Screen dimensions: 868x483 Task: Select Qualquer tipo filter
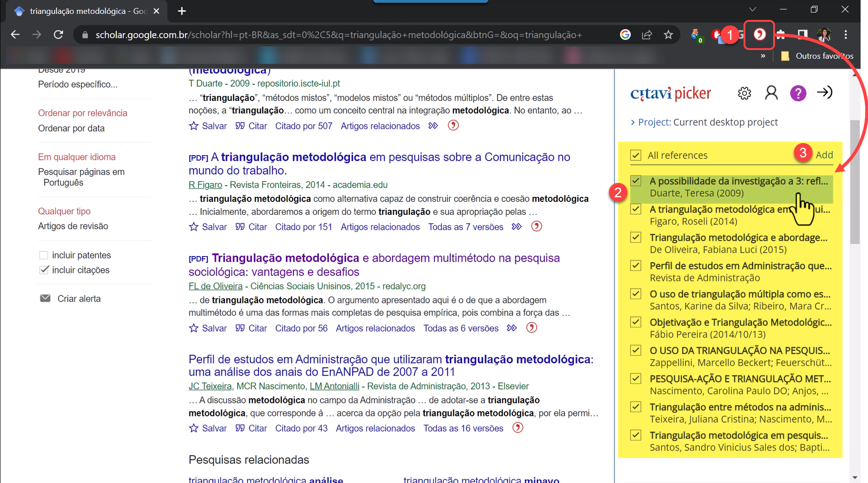64,211
